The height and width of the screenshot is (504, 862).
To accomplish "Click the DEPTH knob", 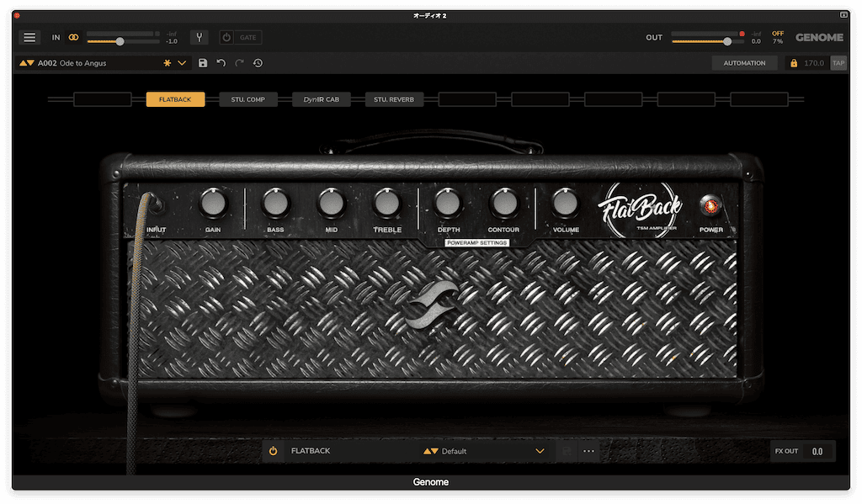I will (x=448, y=204).
